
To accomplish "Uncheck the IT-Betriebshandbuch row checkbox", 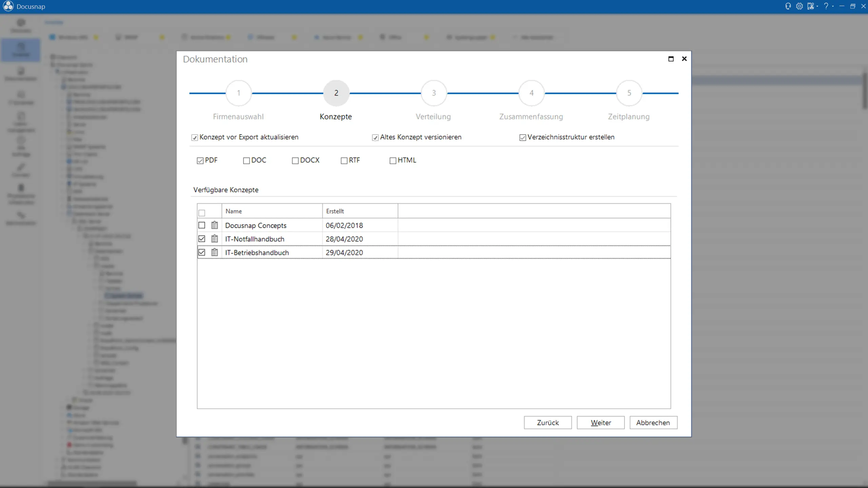I will (202, 252).
